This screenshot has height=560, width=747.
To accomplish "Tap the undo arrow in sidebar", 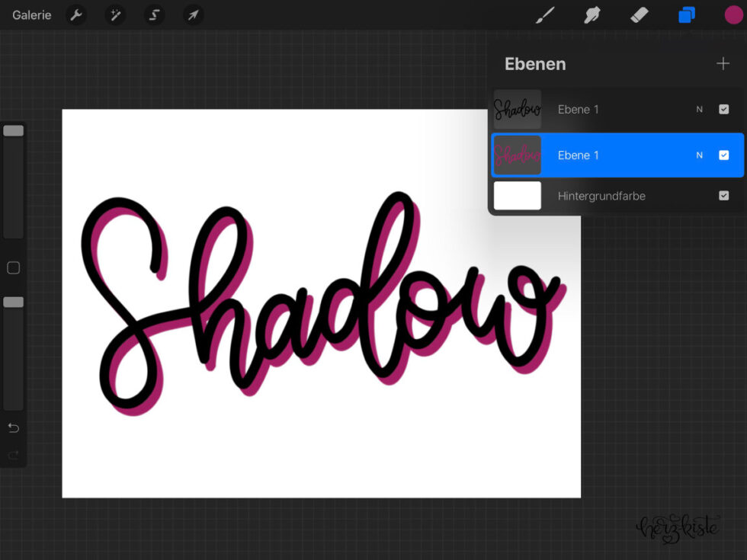I will (x=13, y=427).
